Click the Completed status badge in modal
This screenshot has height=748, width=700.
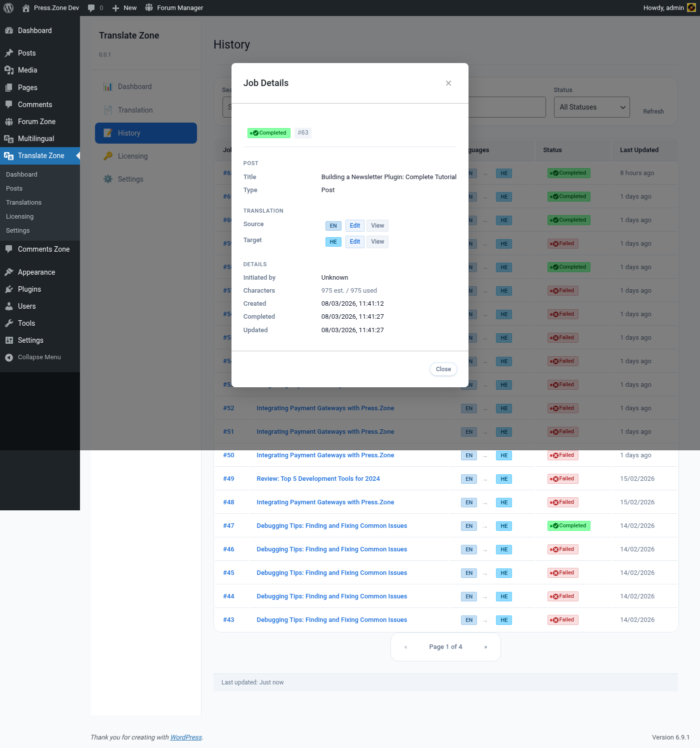click(269, 133)
